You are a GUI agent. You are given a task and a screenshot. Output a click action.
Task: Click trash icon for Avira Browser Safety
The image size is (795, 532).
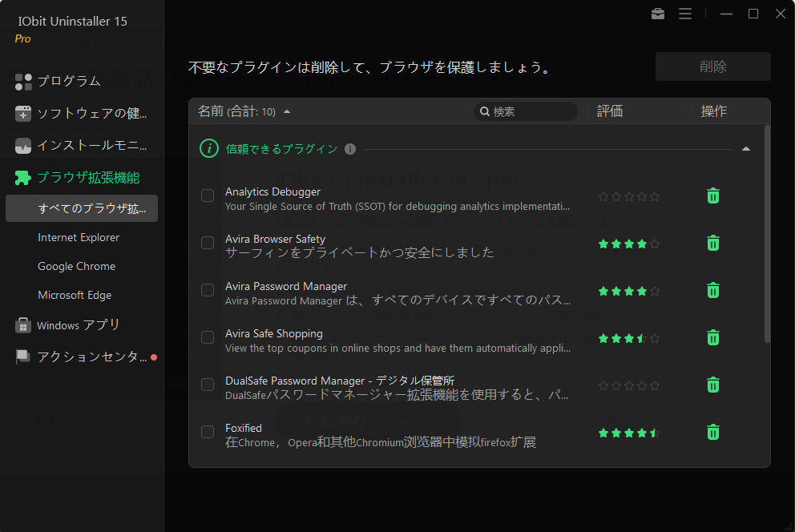click(713, 244)
